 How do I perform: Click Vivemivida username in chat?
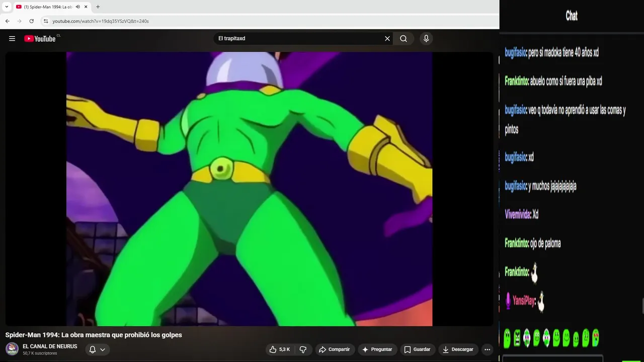click(x=518, y=215)
